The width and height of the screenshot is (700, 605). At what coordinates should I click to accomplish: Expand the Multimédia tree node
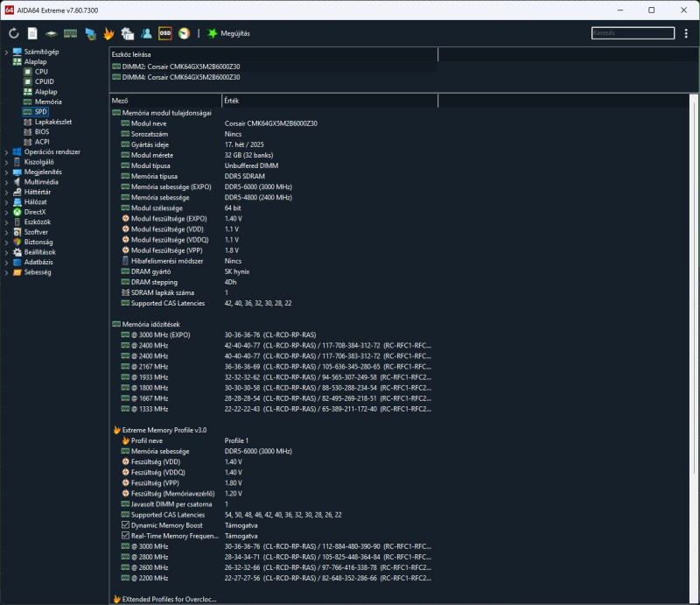[6, 182]
